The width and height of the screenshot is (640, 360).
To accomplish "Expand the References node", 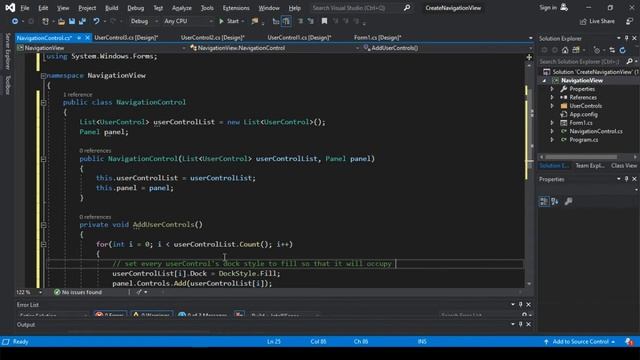I will [x=552, y=98].
